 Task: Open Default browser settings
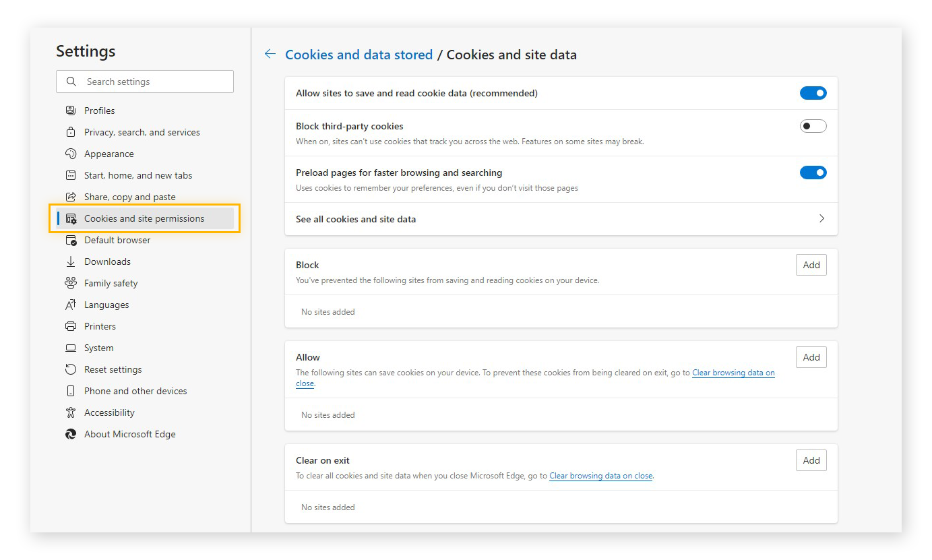click(x=70, y=239)
